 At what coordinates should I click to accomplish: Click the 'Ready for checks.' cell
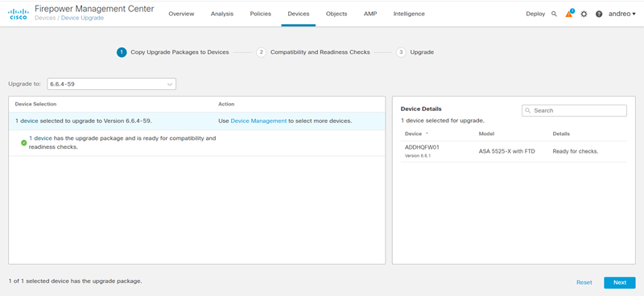(x=576, y=151)
